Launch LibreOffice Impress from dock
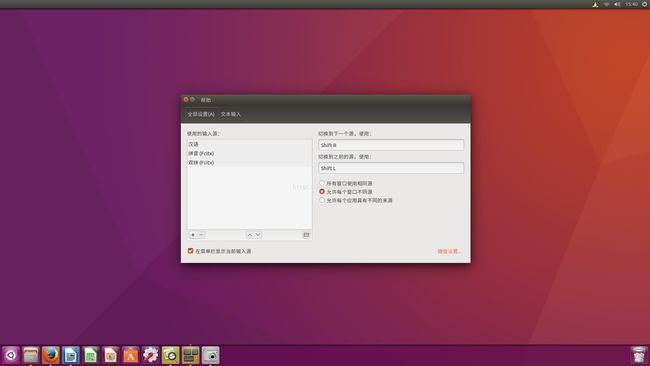 click(110, 355)
